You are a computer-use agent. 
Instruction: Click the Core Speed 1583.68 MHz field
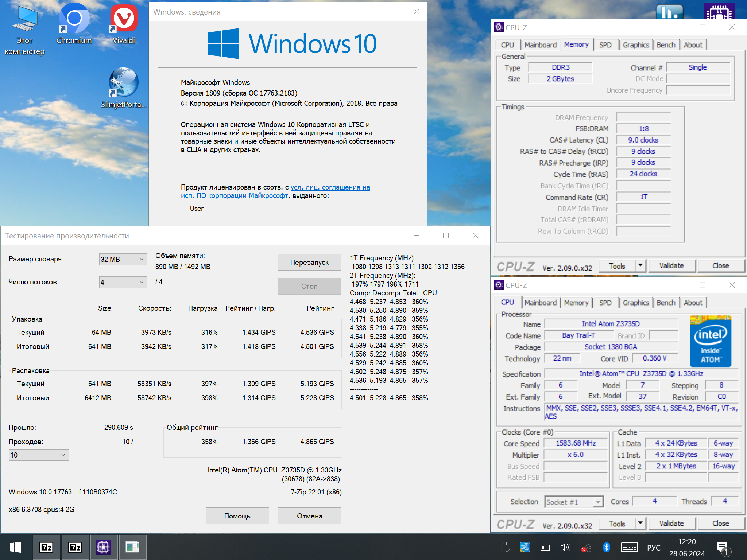(x=576, y=443)
